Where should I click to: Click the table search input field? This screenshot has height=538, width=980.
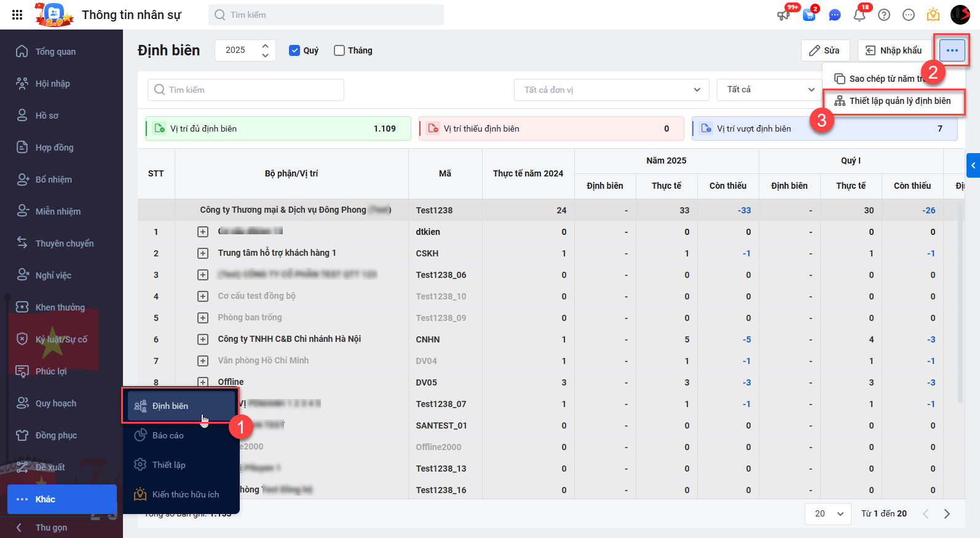point(246,90)
